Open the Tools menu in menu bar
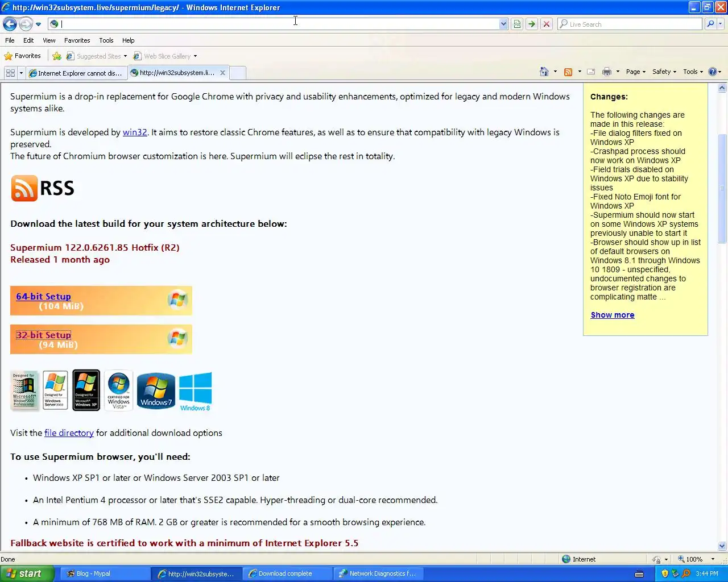728x582 pixels. (x=106, y=40)
